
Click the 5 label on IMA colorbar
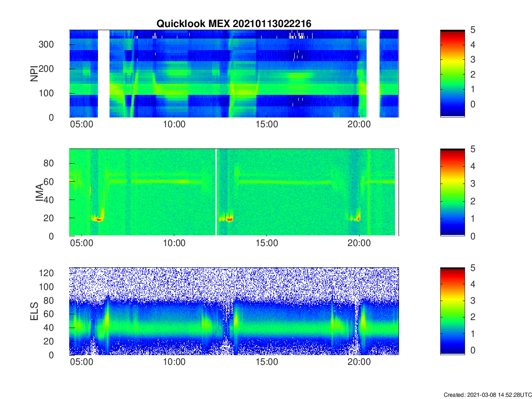tap(473, 149)
